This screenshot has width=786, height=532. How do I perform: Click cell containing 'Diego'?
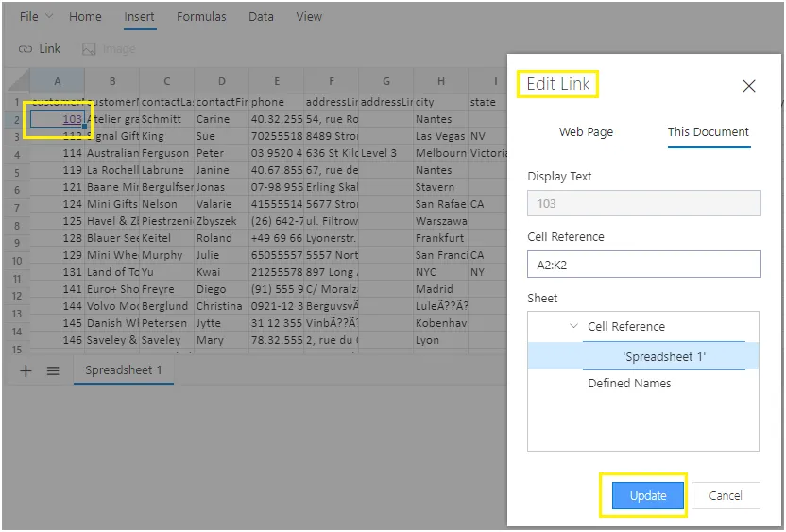[222, 289]
